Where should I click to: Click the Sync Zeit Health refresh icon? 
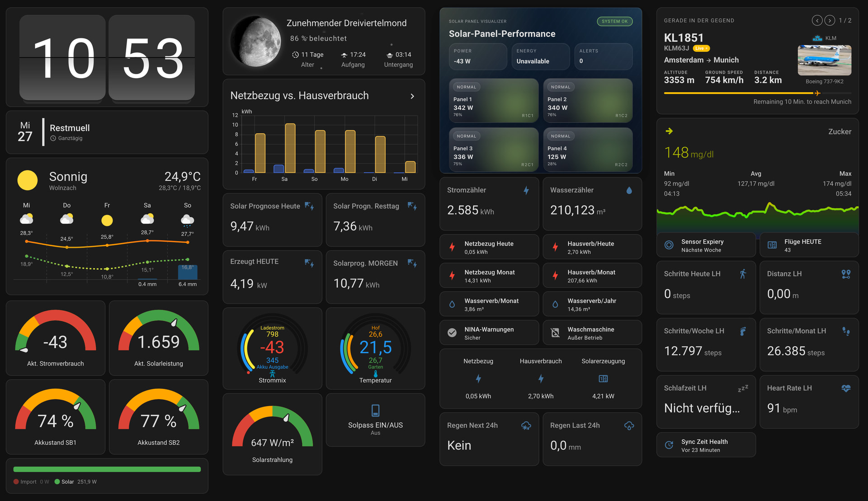pos(669,445)
